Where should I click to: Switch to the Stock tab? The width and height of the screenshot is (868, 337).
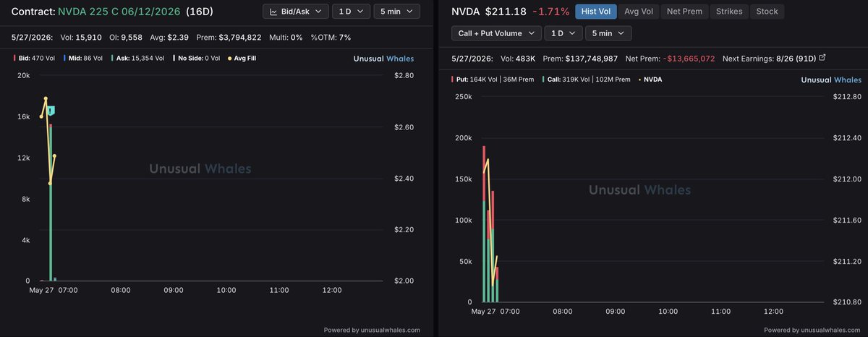click(767, 12)
